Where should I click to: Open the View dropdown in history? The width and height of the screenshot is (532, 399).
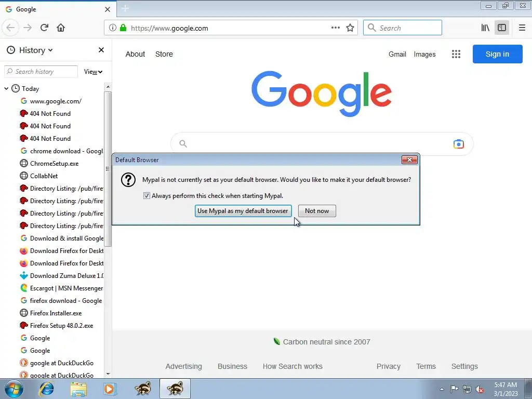[x=93, y=72]
